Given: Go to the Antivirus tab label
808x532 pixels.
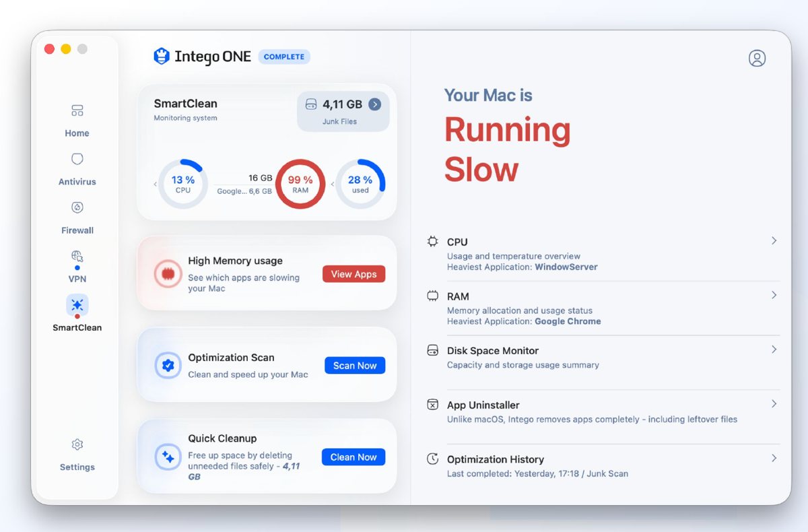Looking at the screenshot, I should pos(77,182).
